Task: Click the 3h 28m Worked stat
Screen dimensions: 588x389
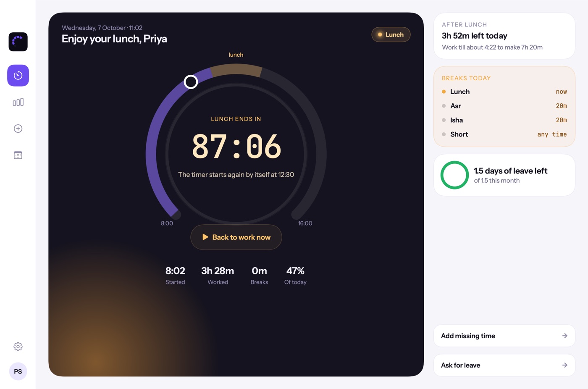Action: (218, 276)
